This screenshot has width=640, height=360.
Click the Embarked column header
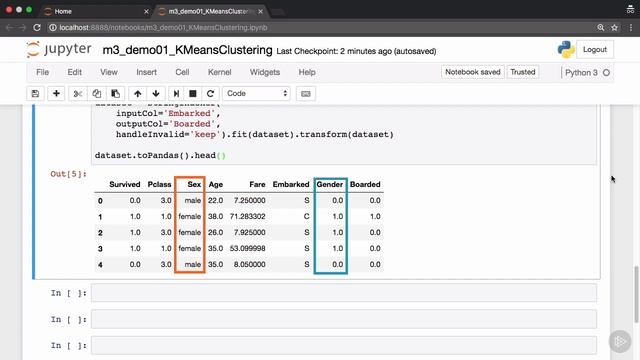pos(291,184)
